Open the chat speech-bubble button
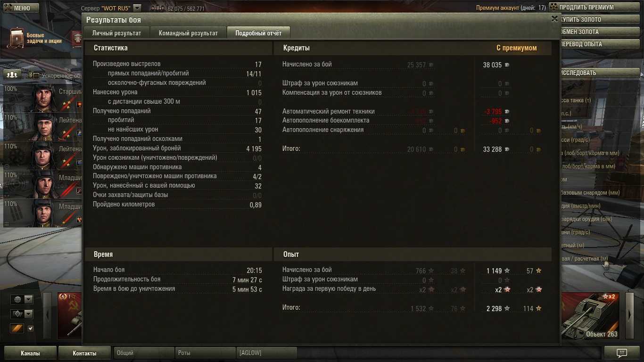The image size is (644, 362). coord(621,353)
